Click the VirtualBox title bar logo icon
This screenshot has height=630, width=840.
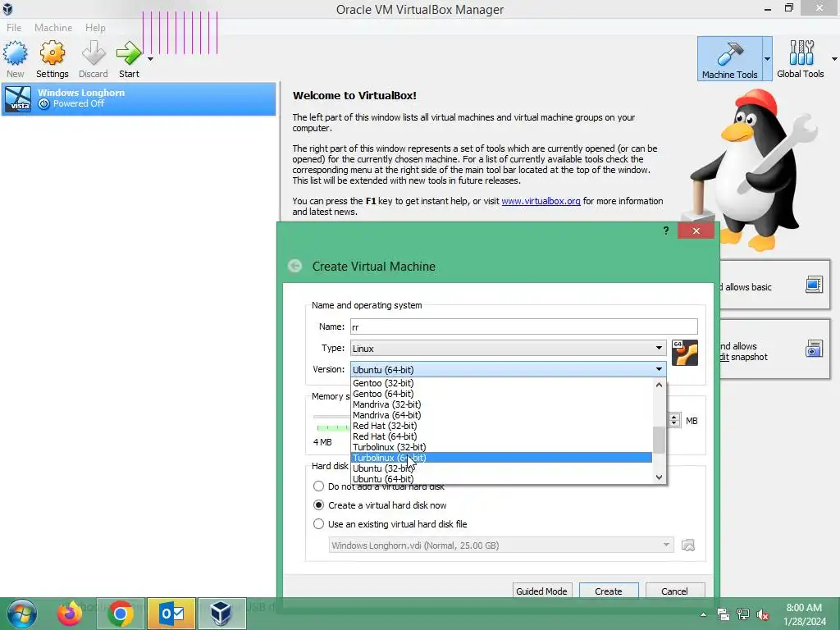click(x=7, y=8)
